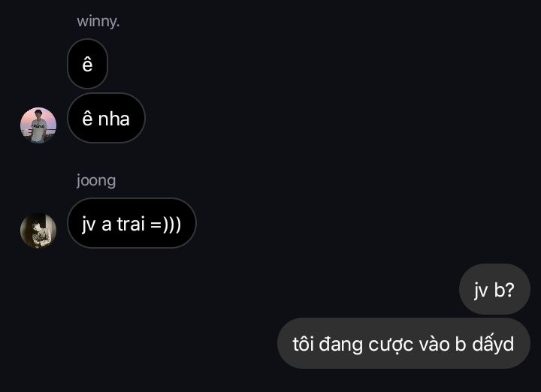Tap the short gray outgoing bubble
Image resolution: width=541 pixels, height=392 pixels.
(494, 289)
